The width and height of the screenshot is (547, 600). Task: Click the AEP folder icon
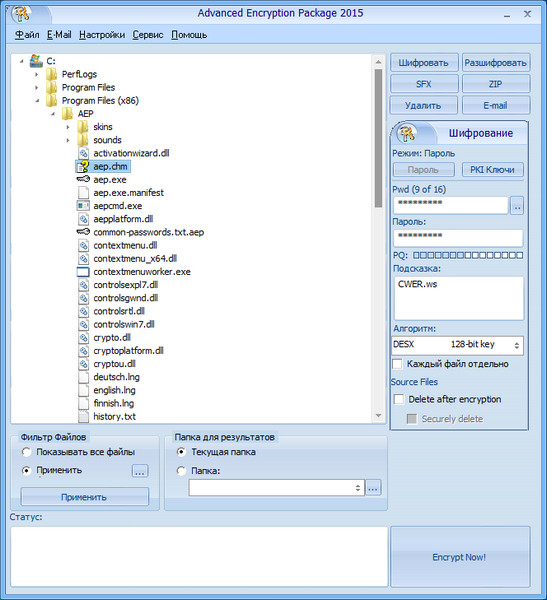pyautogui.click(x=67, y=114)
